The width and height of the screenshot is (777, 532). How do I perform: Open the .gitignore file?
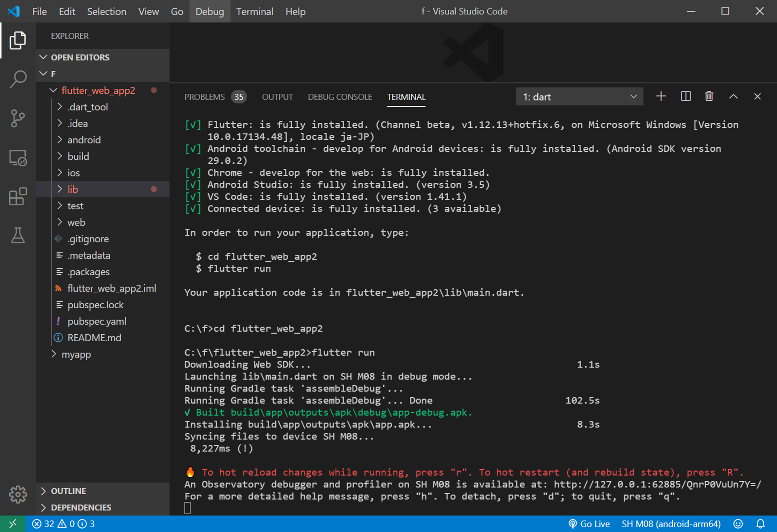coord(102,239)
